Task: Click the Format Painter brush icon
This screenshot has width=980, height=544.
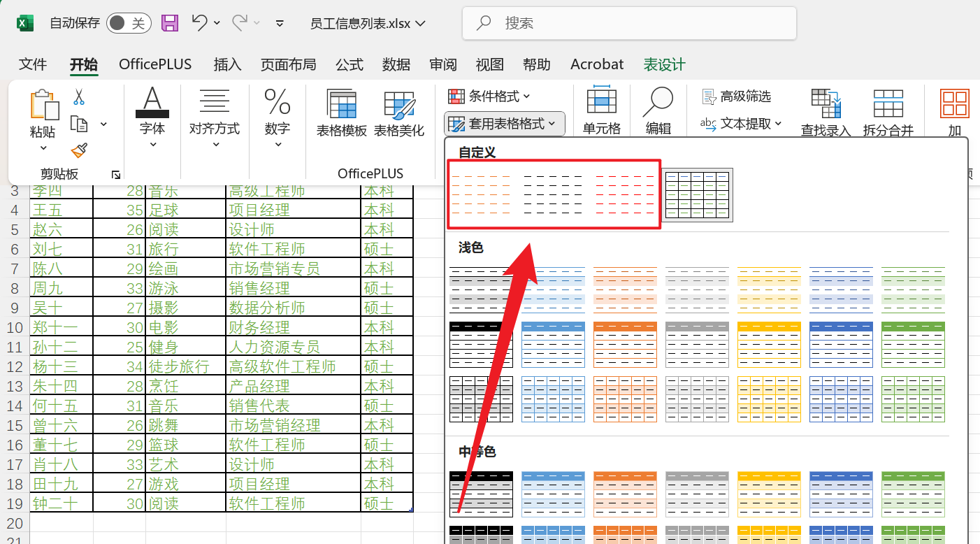Action: (x=79, y=150)
